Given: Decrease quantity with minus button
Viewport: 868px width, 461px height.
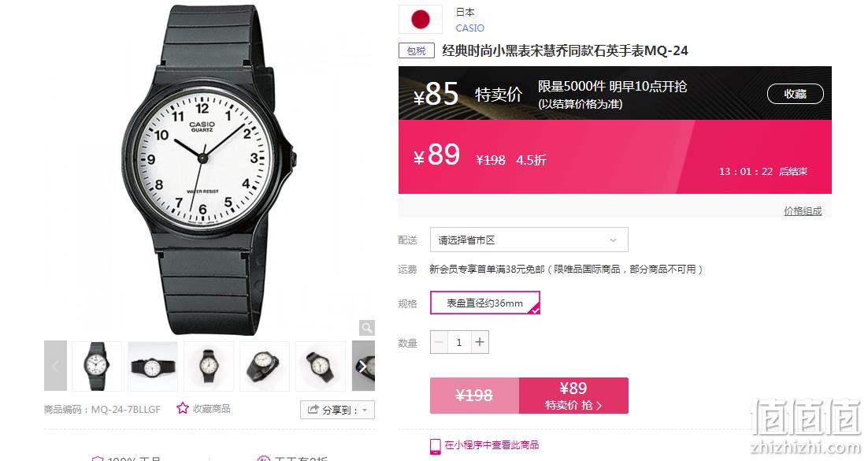Looking at the screenshot, I should point(439,343).
